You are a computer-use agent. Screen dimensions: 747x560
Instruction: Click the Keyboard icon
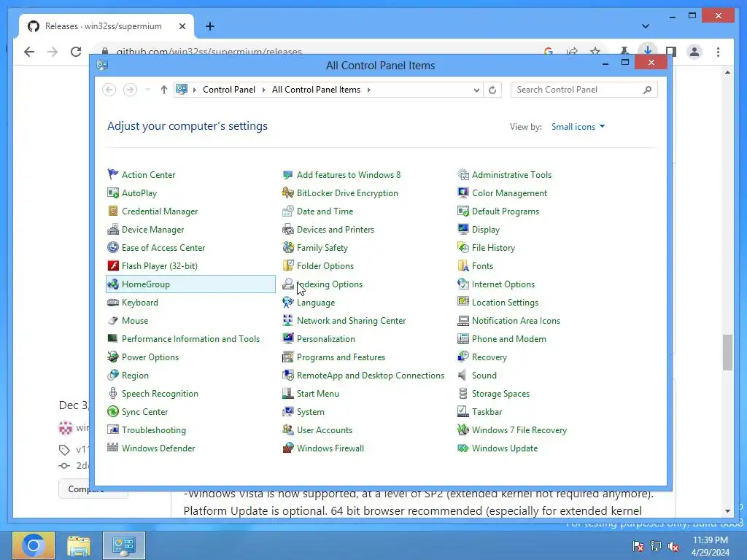(113, 303)
